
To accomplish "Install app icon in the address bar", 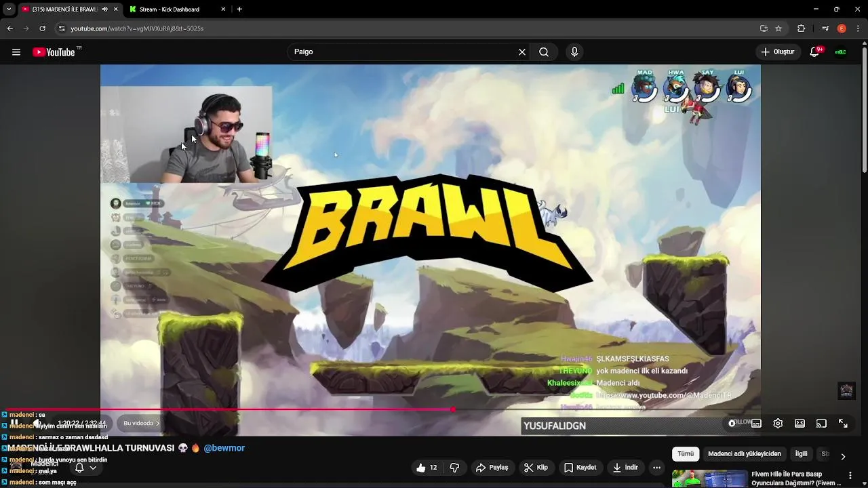I will [x=764, y=28].
